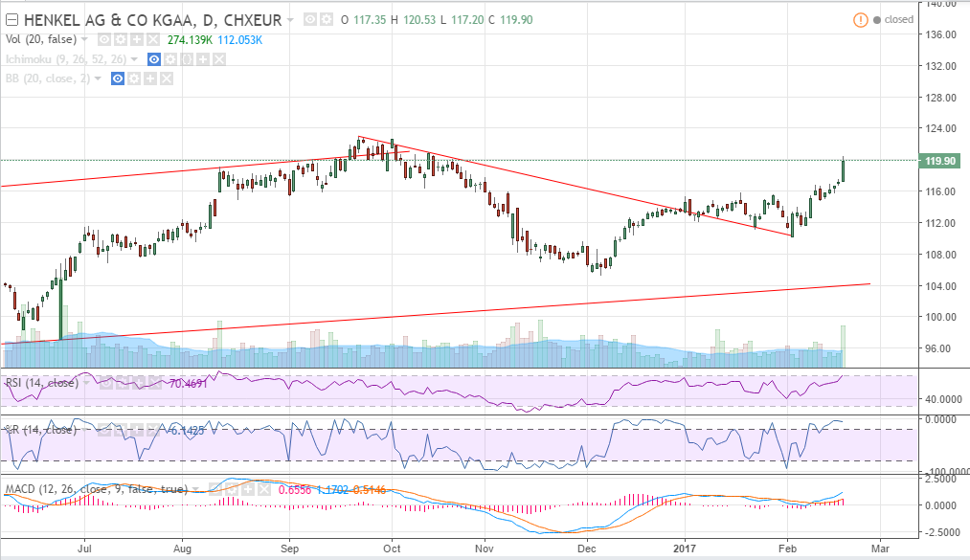Expand the BB (20, close, 2) dropdown arrow
970x560 pixels.
tap(98, 78)
